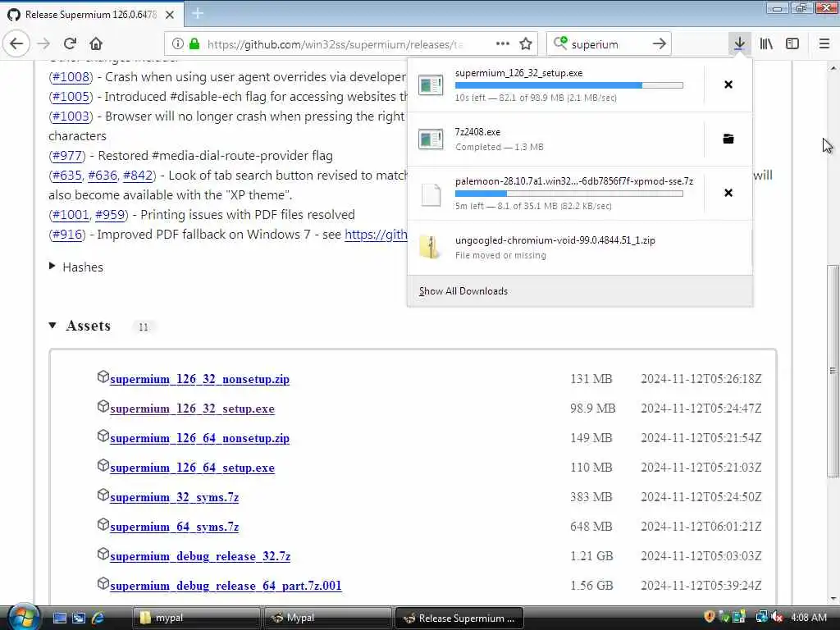Click the palemoon download progress bar

[569, 194]
